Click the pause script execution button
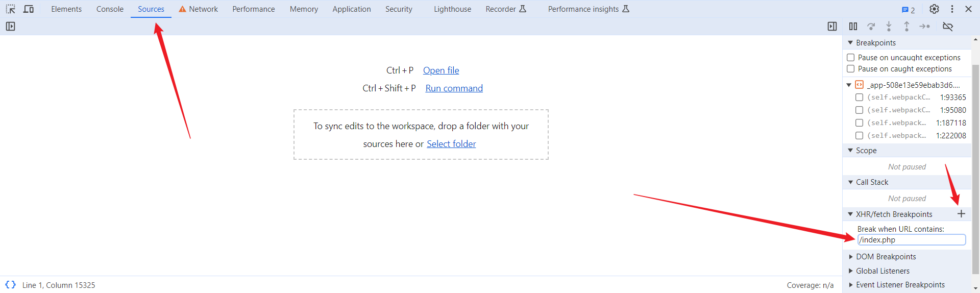 pyautogui.click(x=853, y=27)
